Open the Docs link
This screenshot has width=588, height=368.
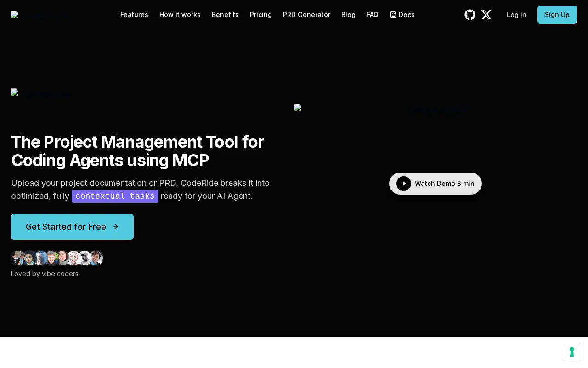tap(402, 15)
